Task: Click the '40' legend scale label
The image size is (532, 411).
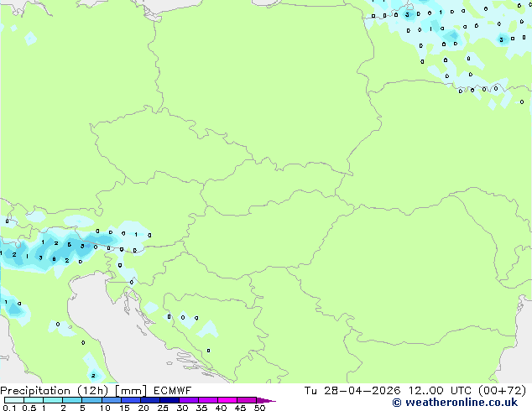Action: (221, 408)
